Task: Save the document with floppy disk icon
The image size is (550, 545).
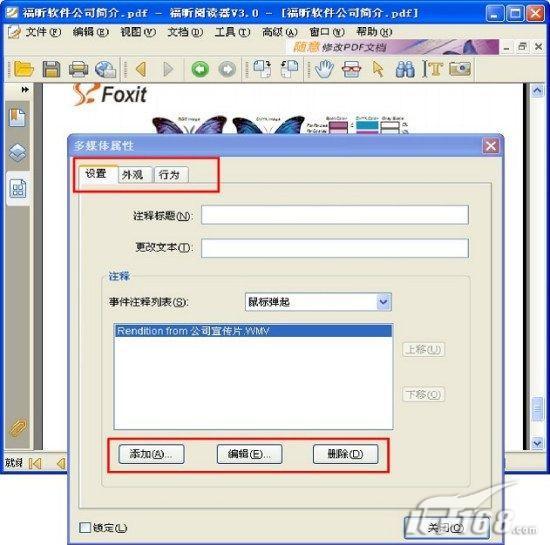Action: [x=51, y=69]
